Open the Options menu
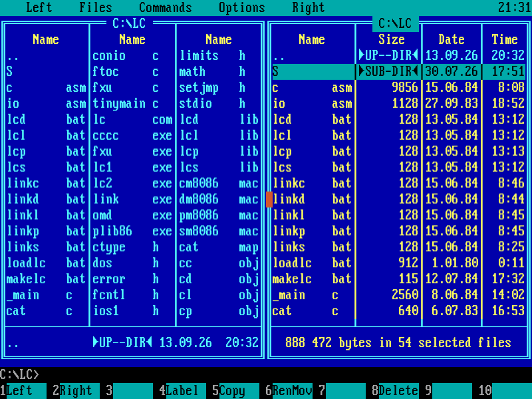The height and width of the screenshot is (399, 532). click(x=241, y=7)
